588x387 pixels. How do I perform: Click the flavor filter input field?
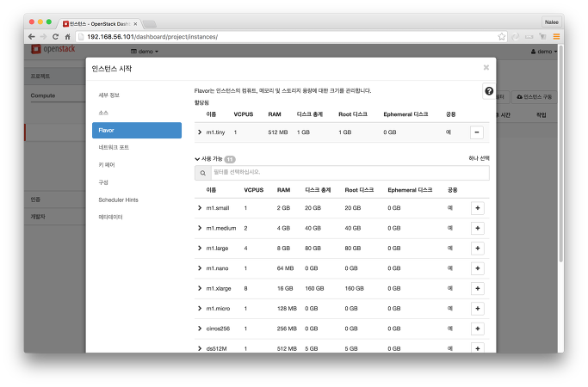[x=350, y=173]
